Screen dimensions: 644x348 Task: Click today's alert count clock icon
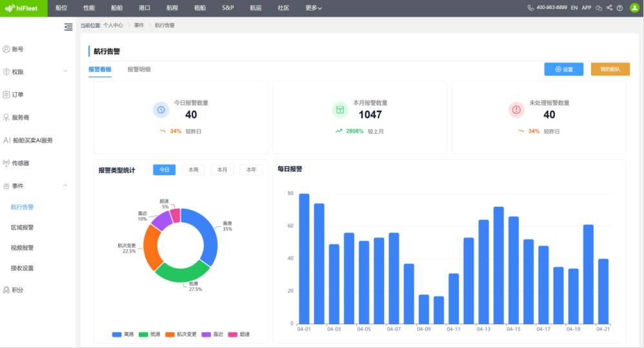point(161,110)
